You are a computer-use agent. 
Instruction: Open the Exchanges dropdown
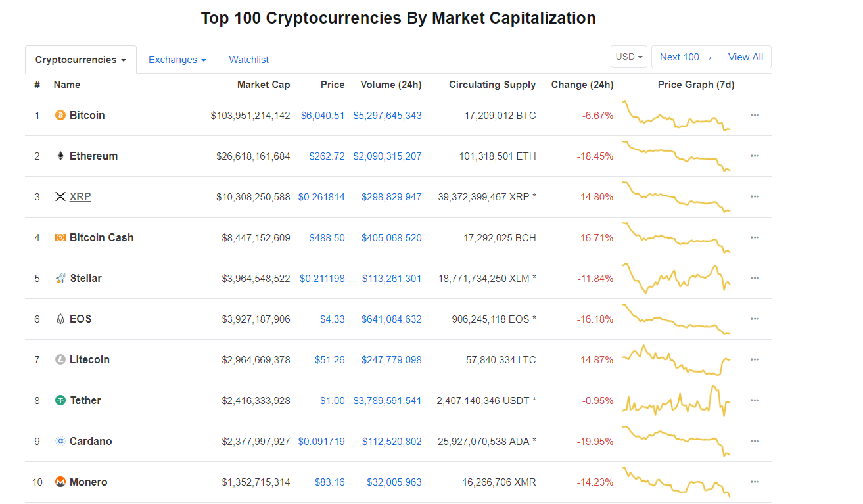click(x=177, y=59)
